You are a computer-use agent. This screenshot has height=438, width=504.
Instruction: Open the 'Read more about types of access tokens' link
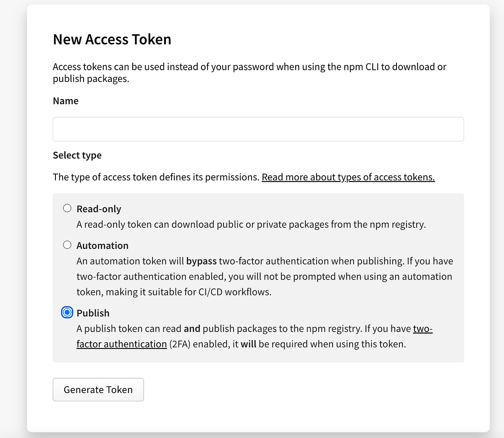(348, 177)
